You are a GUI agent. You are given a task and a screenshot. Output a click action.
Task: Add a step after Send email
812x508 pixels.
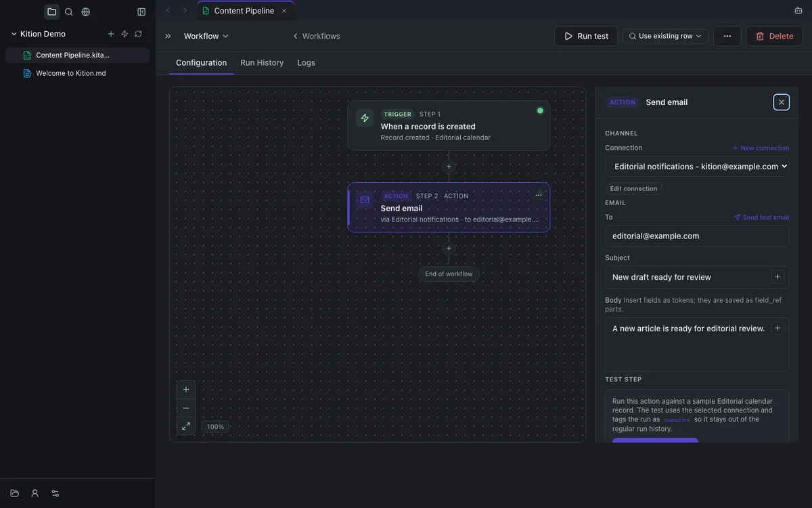click(x=449, y=249)
